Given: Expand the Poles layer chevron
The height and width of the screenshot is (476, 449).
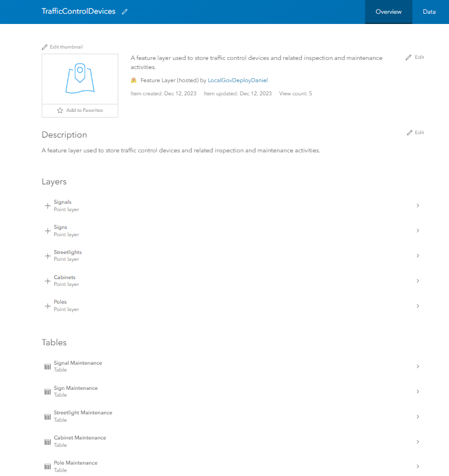Looking at the screenshot, I should point(418,306).
